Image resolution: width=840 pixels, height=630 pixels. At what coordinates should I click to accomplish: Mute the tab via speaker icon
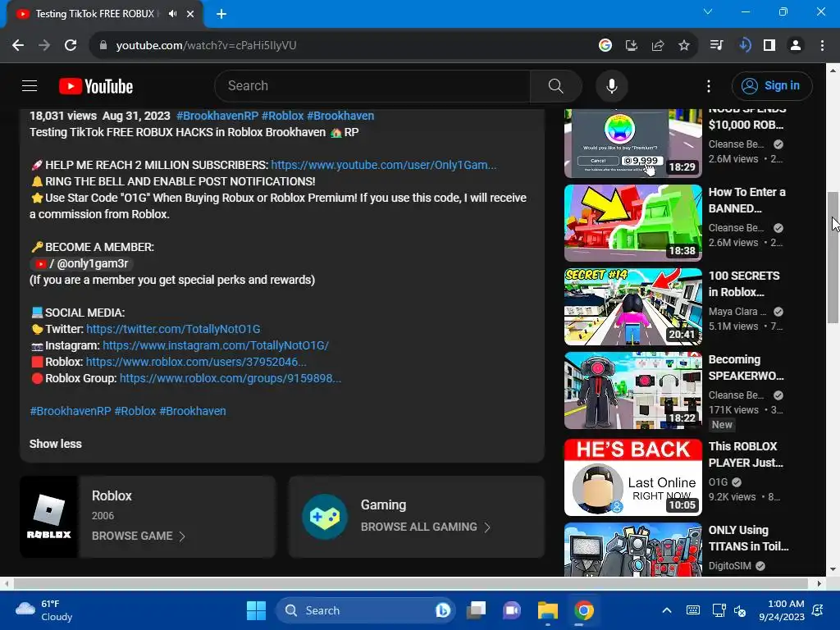coord(172,14)
